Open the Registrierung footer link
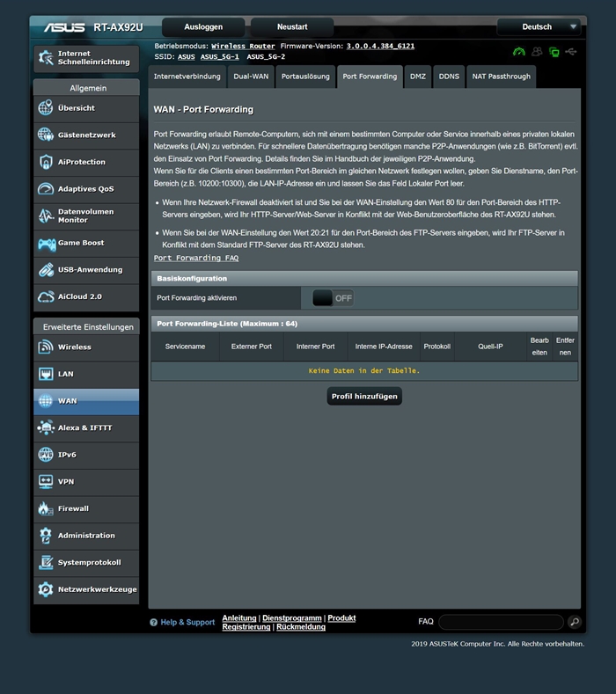The image size is (616, 694). [x=246, y=627]
